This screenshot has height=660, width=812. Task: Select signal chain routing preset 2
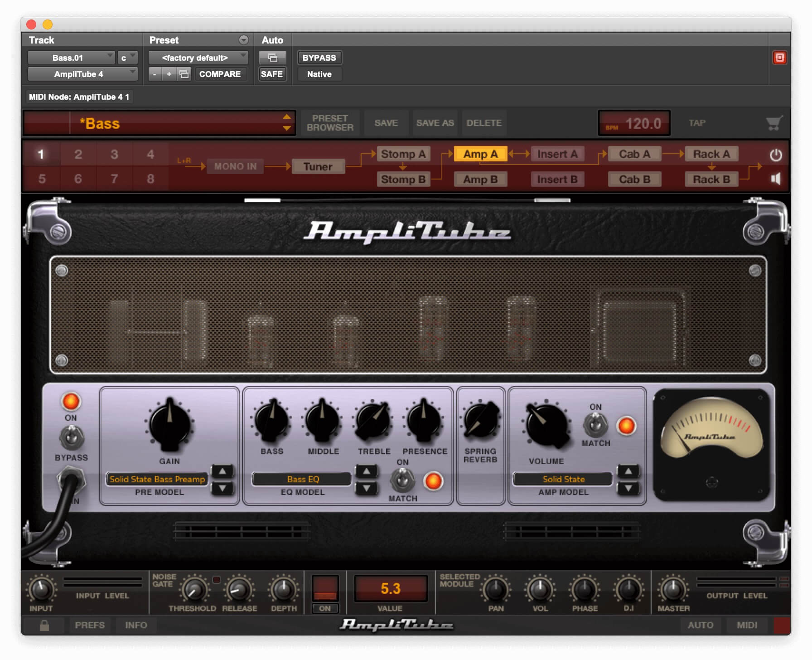[x=78, y=155]
